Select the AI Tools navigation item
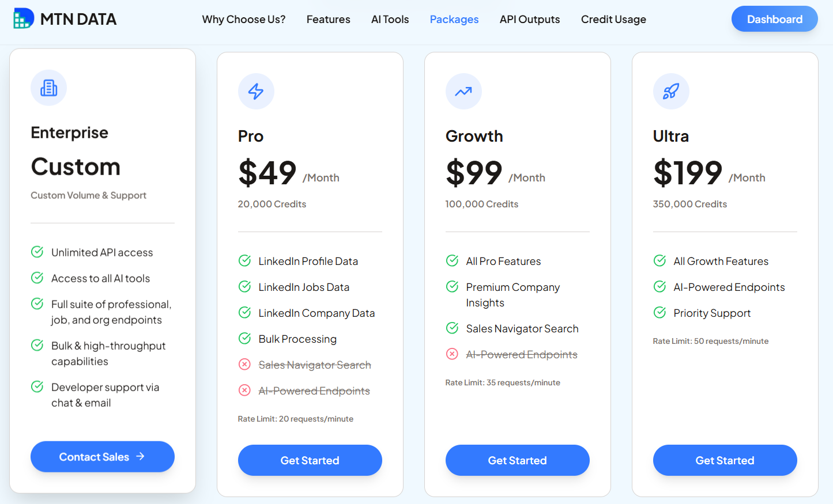Image resolution: width=833 pixels, height=504 pixels. point(390,19)
